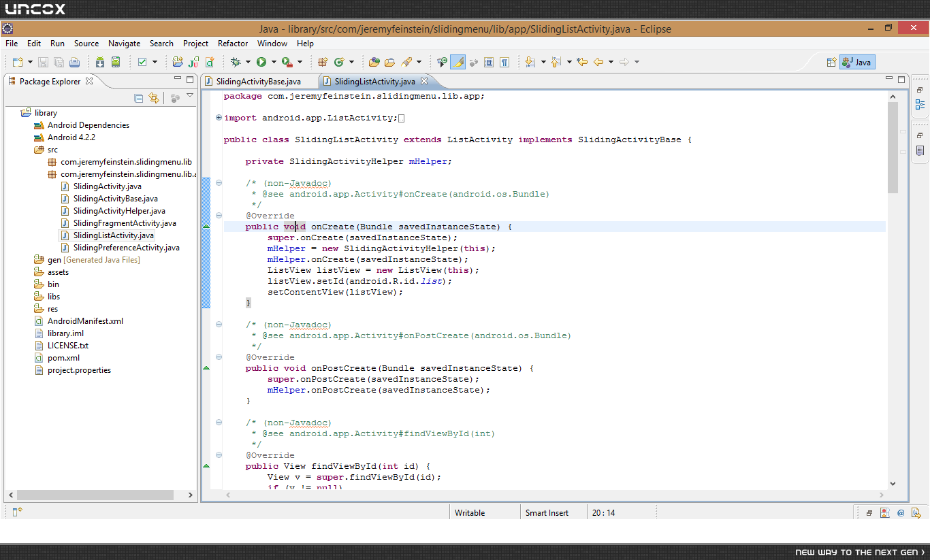This screenshot has height=560, width=930.
Task: Open the Refactor menu
Action: pyautogui.click(x=233, y=43)
